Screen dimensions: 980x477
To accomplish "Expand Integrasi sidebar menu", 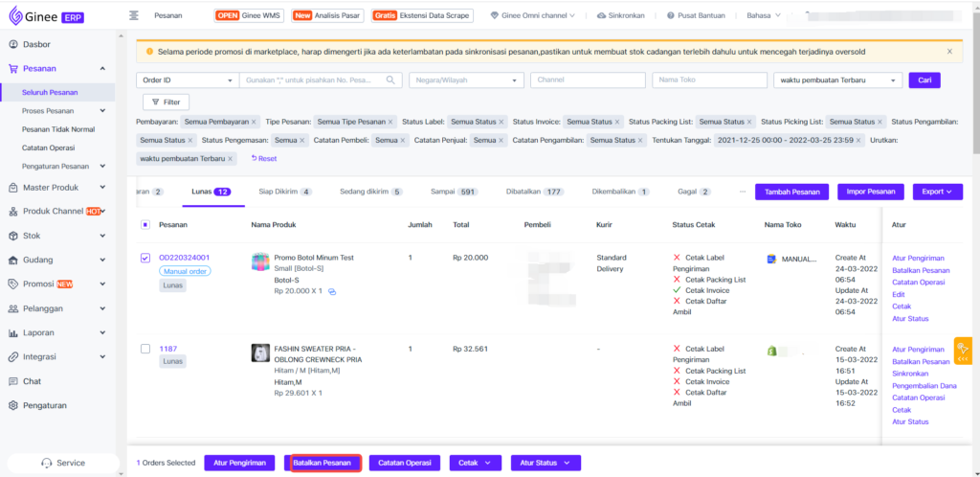I will [102, 357].
